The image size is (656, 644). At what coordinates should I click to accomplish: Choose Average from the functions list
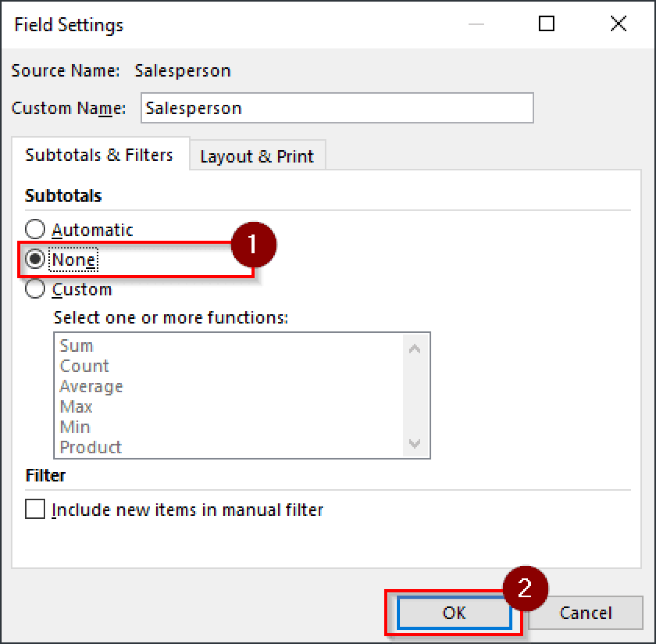tap(91, 386)
